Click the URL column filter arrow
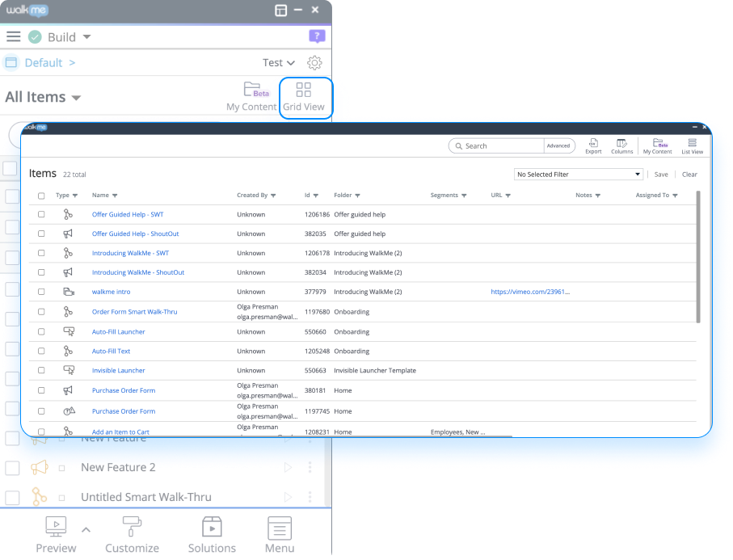Screen dimensions: 733x560 (508, 196)
